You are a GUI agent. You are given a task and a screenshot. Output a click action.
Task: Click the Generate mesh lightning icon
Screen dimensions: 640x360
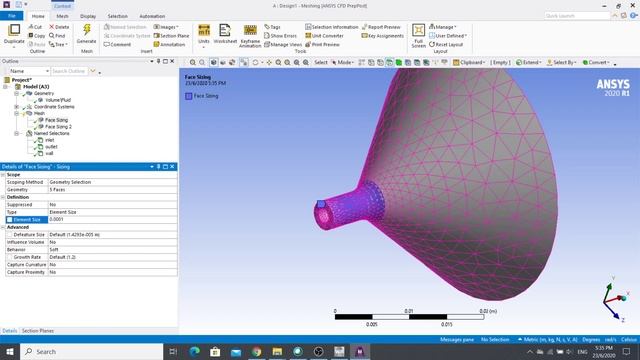coord(87,30)
